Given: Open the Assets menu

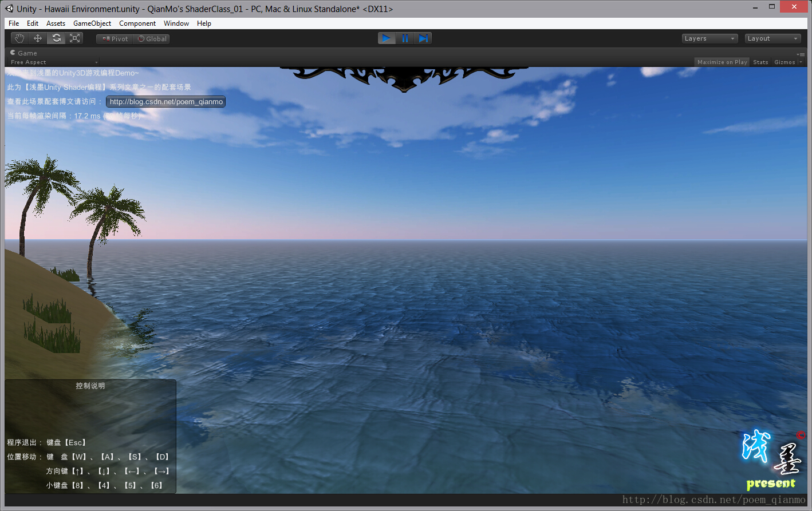Looking at the screenshot, I should pyautogui.click(x=56, y=23).
